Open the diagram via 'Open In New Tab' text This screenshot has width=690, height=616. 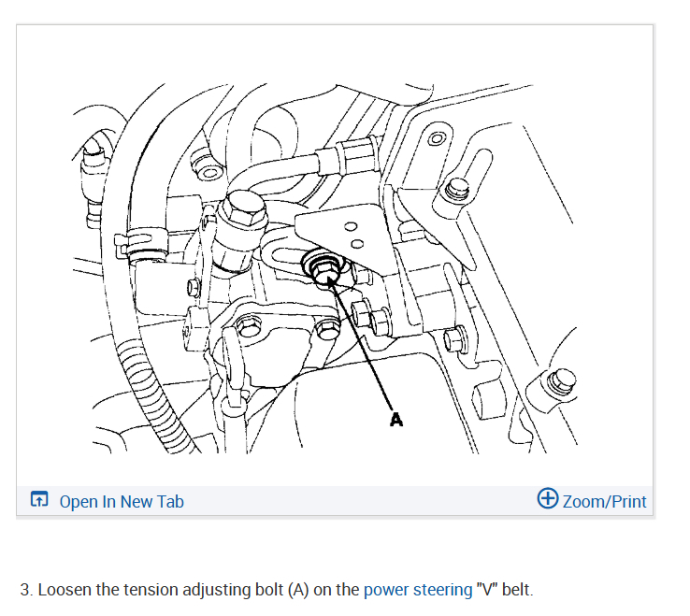point(122,502)
